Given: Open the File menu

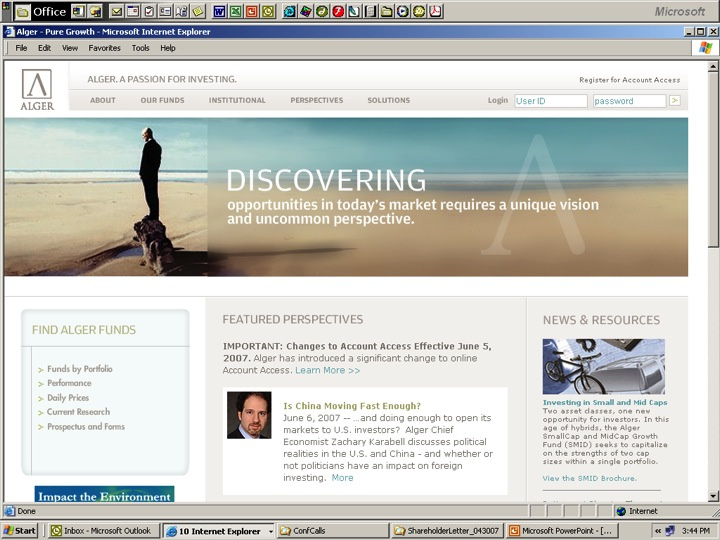Looking at the screenshot, I should (21, 48).
